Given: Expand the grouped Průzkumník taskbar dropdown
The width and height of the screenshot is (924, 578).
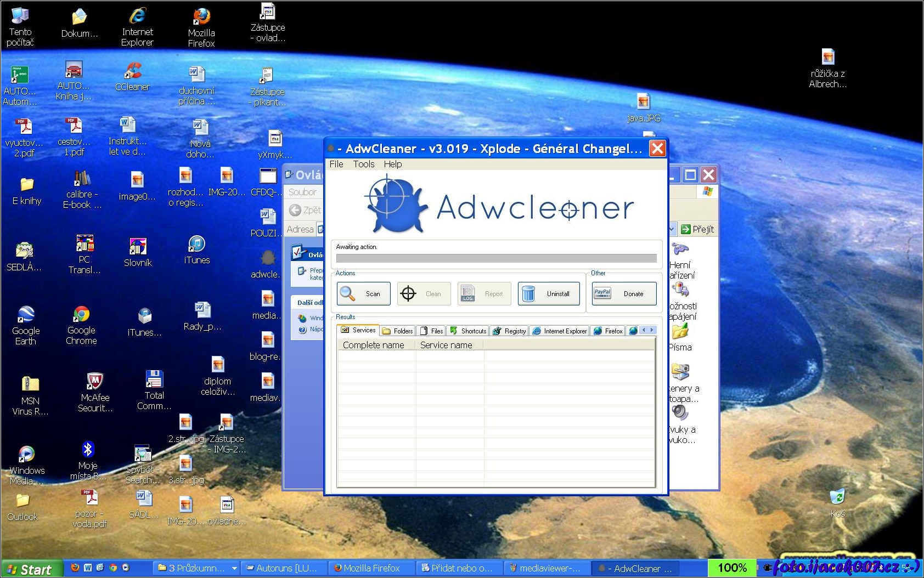Looking at the screenshot, I should 234,568.
